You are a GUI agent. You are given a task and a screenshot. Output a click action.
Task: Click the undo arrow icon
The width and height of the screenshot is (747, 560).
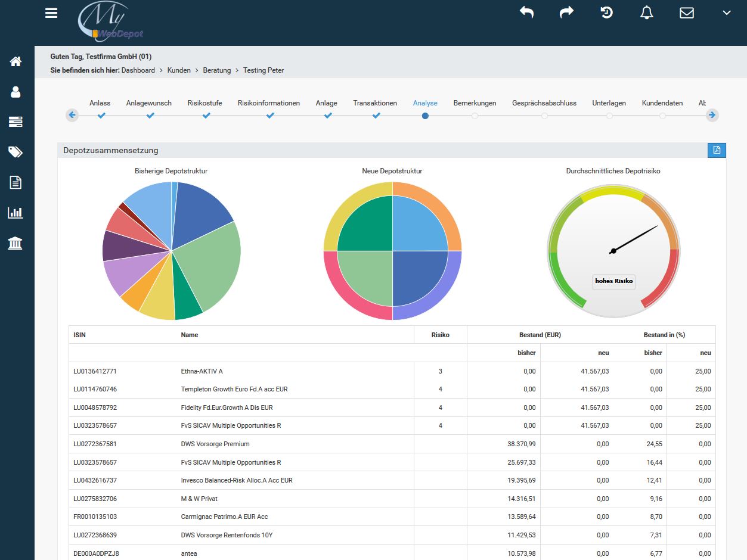coord(526,13)
